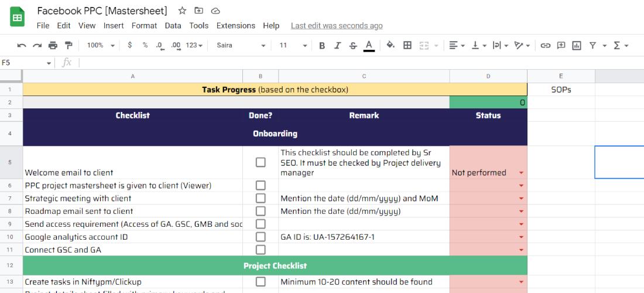Open the Data menu

pyautogui.click(x=173, y=25)
